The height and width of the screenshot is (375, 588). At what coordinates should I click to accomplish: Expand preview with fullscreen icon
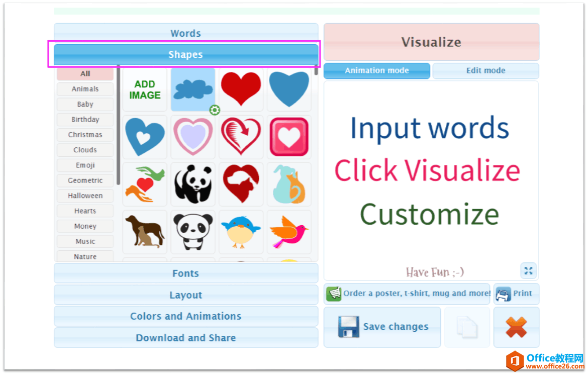click(528, 271)
